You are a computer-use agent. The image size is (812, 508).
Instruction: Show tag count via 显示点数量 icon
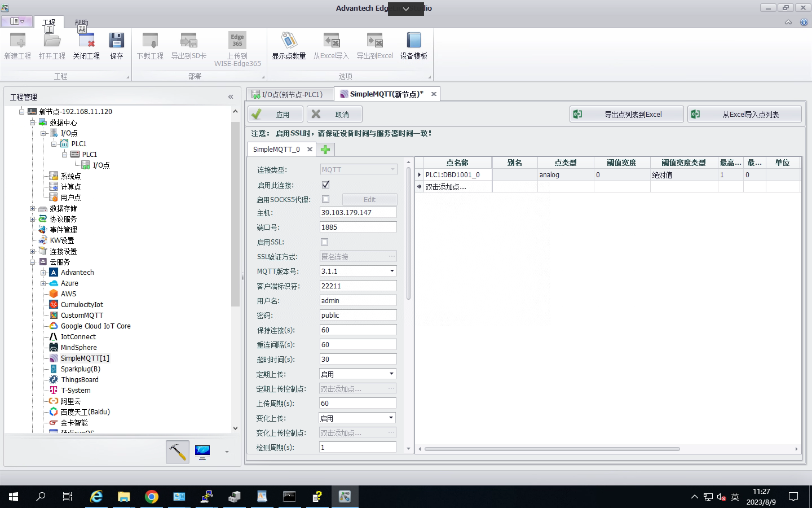[x=289, y=46]
